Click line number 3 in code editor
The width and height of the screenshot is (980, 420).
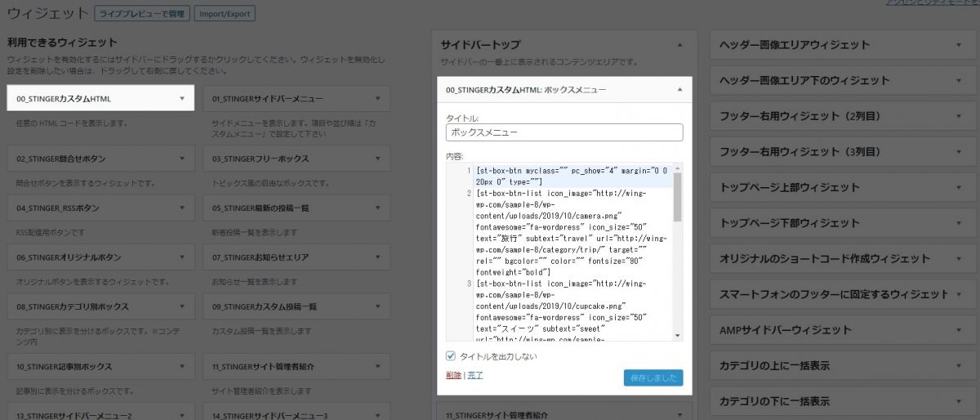click(469, 283)
